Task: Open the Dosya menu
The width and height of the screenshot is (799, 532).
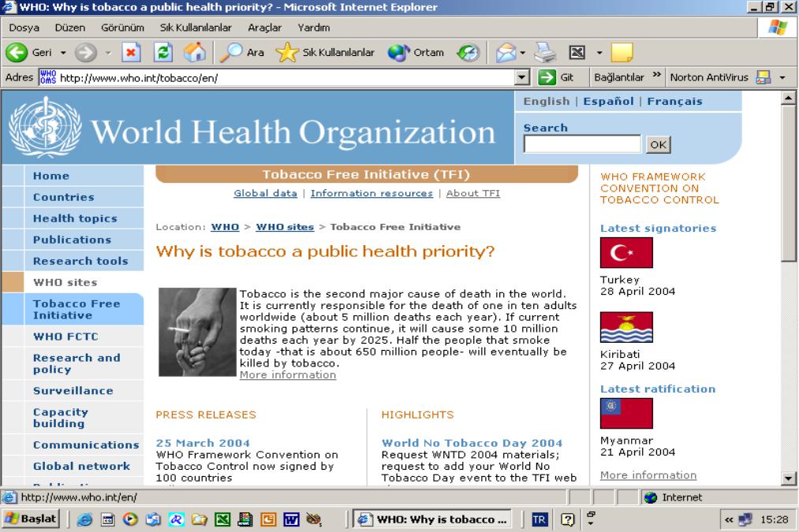Action: click(24, 28)
